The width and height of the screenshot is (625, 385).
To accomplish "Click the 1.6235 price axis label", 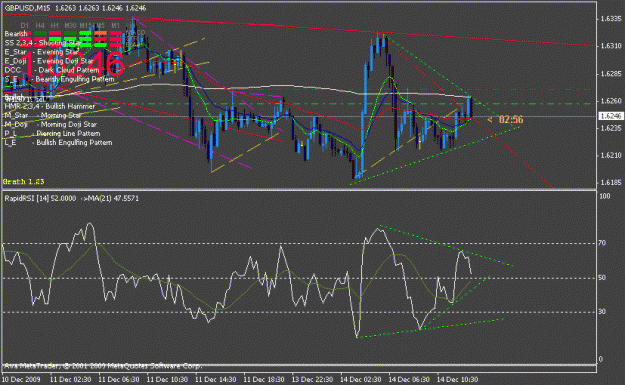I will click(611, 128).
